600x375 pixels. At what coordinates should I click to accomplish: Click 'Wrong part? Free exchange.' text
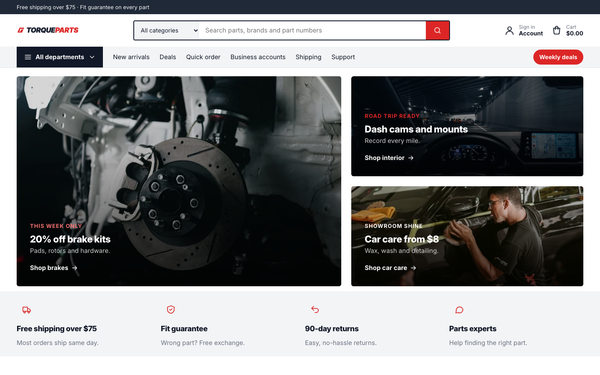tap(202, 343)
